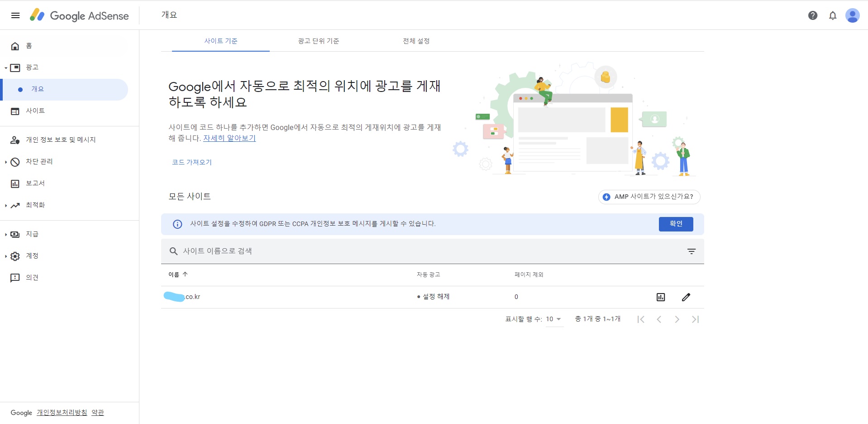Open the 약관 footer link
The image size is (868, 424).
[98, 413]
